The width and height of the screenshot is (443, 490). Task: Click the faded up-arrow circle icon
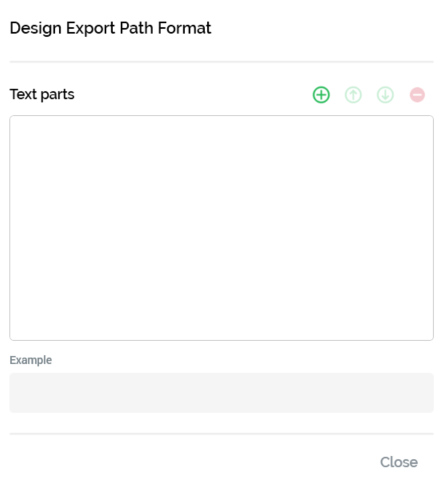point(353,95)
